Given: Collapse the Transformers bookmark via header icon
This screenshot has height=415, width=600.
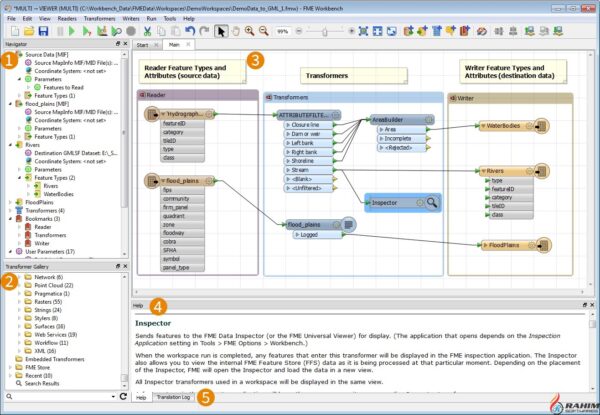Looking at the screenshot, I should pyautogui.click(x=269, y=98).
